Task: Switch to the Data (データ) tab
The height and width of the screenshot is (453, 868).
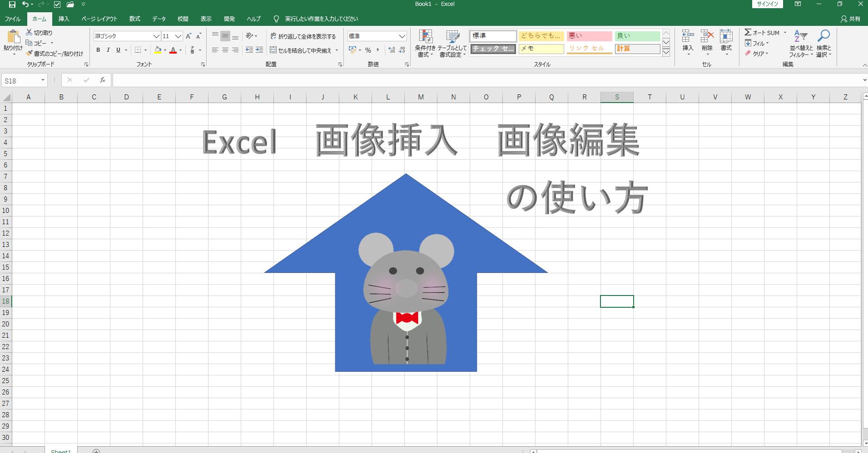Action: 159,19
